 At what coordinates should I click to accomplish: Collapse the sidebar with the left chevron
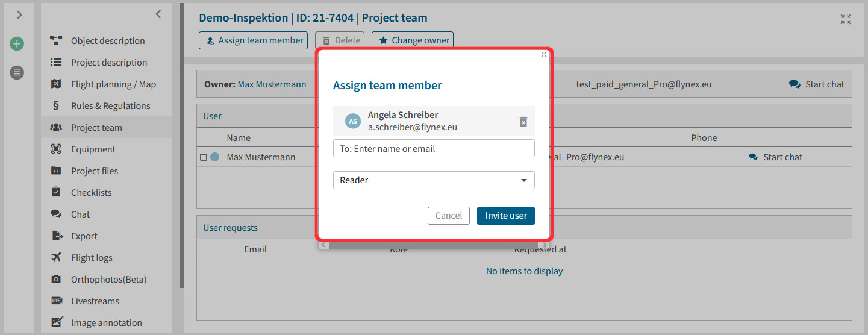(x=158, y=14)
